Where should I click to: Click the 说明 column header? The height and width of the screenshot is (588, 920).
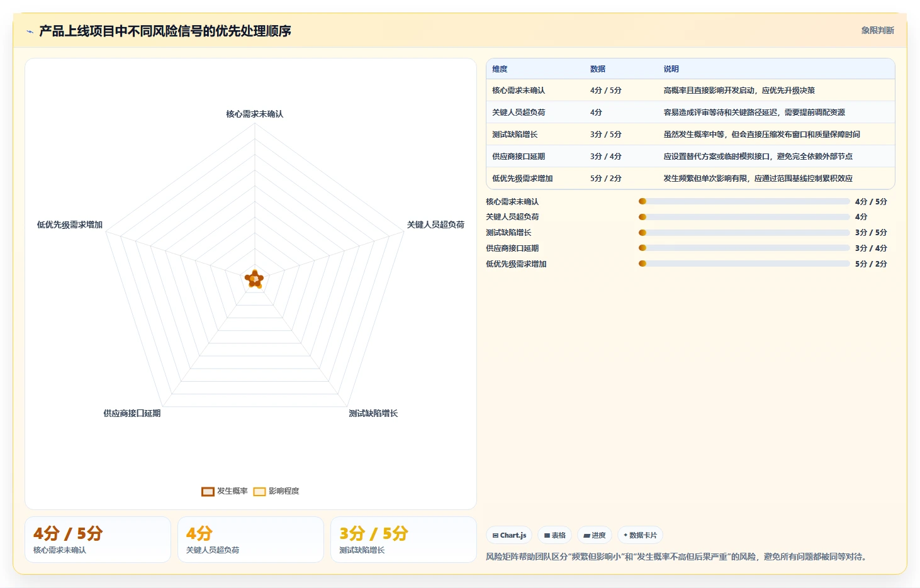[671, 69]
